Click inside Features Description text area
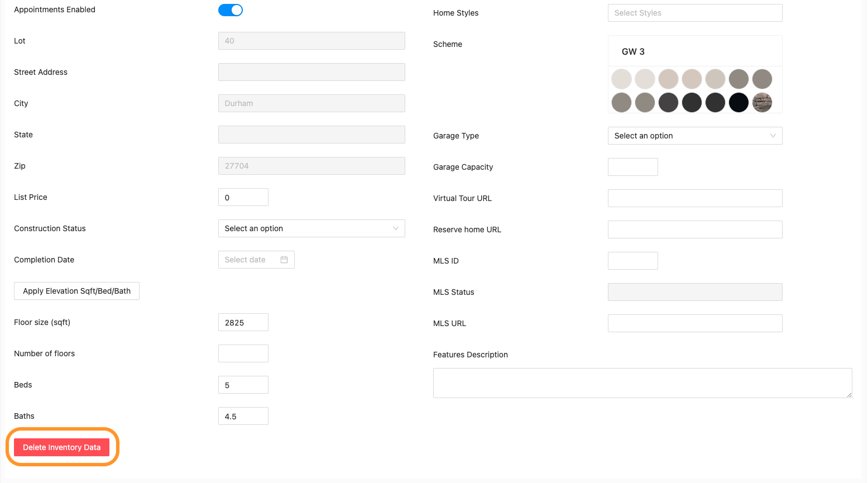 pos(642,383)
